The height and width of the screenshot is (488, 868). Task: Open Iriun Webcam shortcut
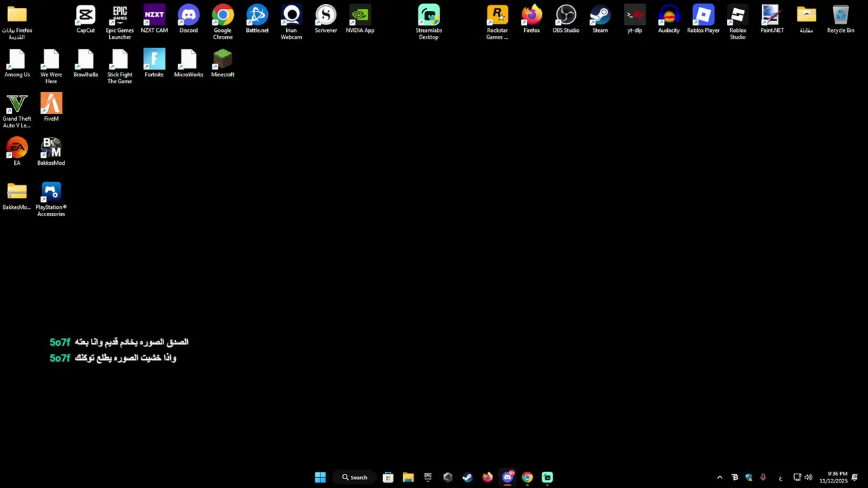click(292, 23)
